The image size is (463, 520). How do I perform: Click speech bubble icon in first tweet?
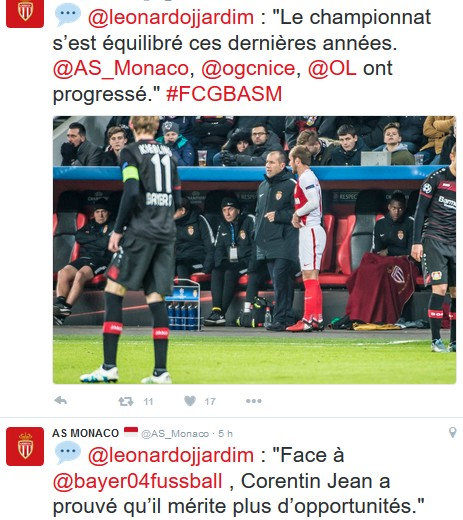click(68, 15)
